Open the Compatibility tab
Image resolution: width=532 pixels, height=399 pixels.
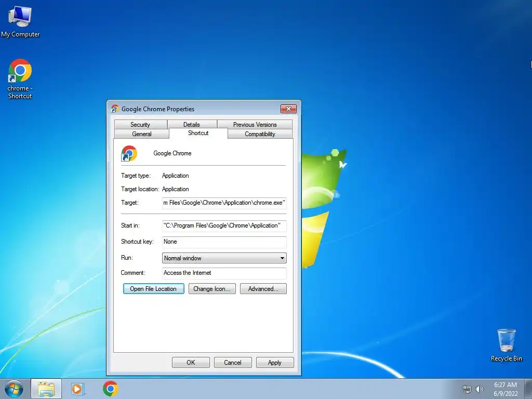(260, 134)
